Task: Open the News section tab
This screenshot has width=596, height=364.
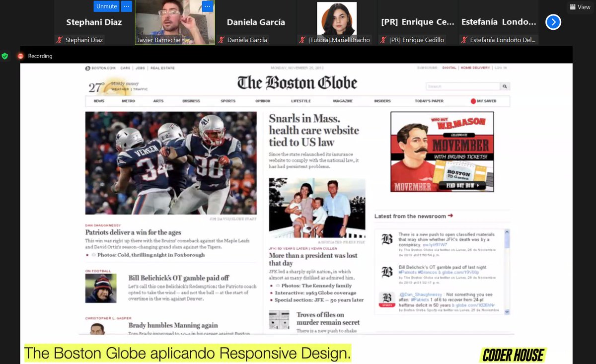Action: 99,101
